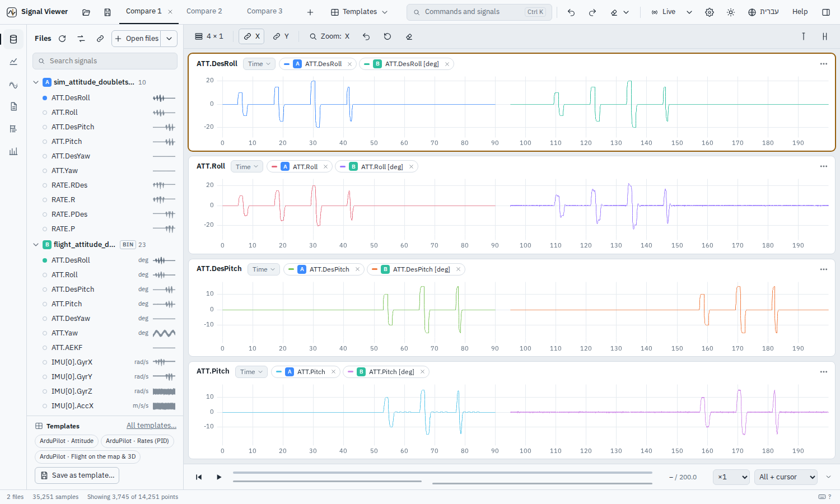The image size is (840, 504).
Task: Open folder icon in top bar
Action: click(86, 12)
